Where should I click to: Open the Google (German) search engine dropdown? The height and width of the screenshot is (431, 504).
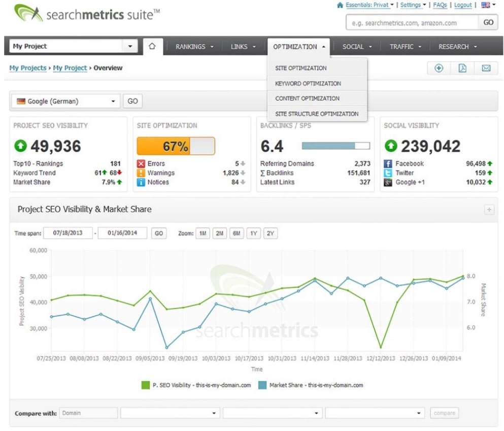click(66, 101)
